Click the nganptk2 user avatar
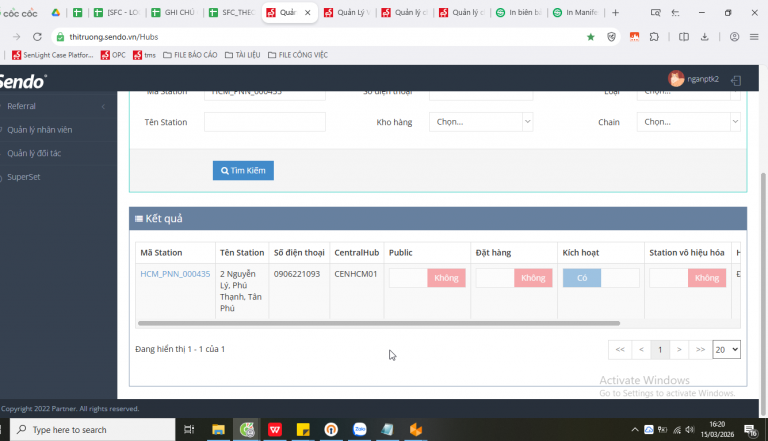Viewport: 768px width, 441px height. tap(676, 78)
